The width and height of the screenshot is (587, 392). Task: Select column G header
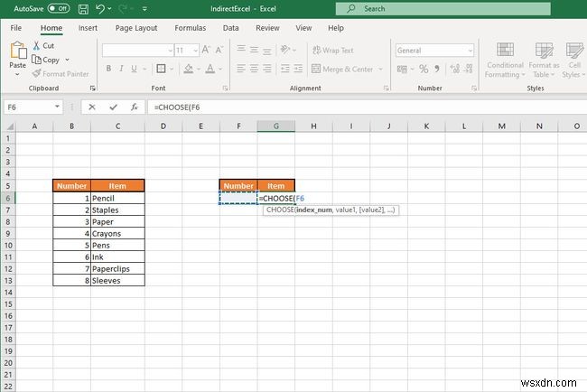276,126
